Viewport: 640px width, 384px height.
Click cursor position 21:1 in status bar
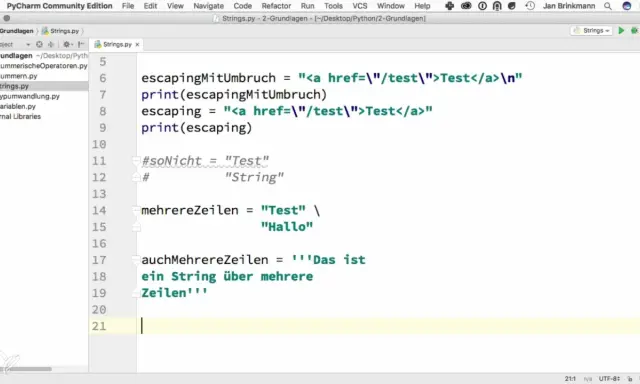coord(570,379)
